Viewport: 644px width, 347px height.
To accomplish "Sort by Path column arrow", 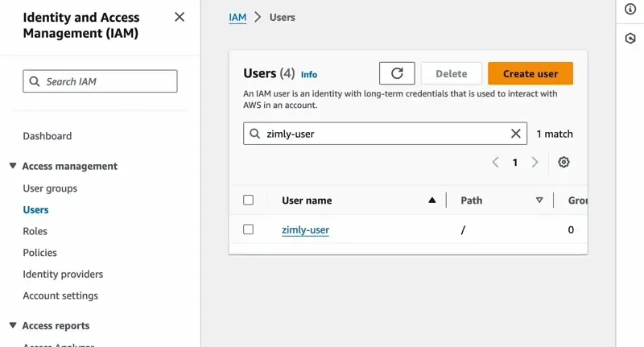I will [x=539, y=200].
